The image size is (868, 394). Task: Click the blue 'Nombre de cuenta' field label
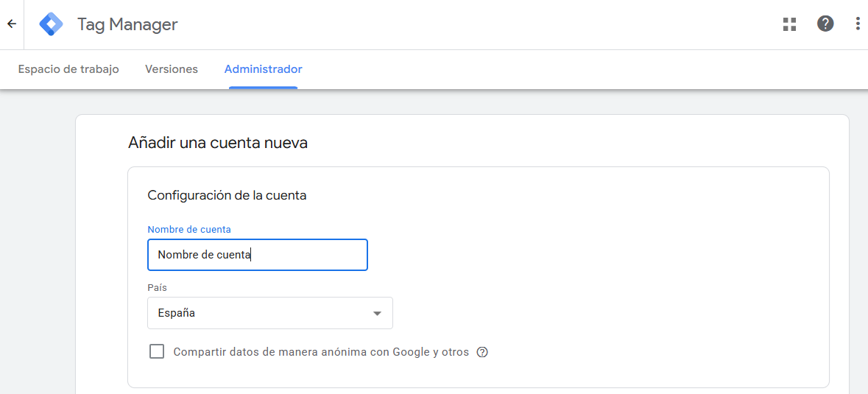tap(189, 230)
